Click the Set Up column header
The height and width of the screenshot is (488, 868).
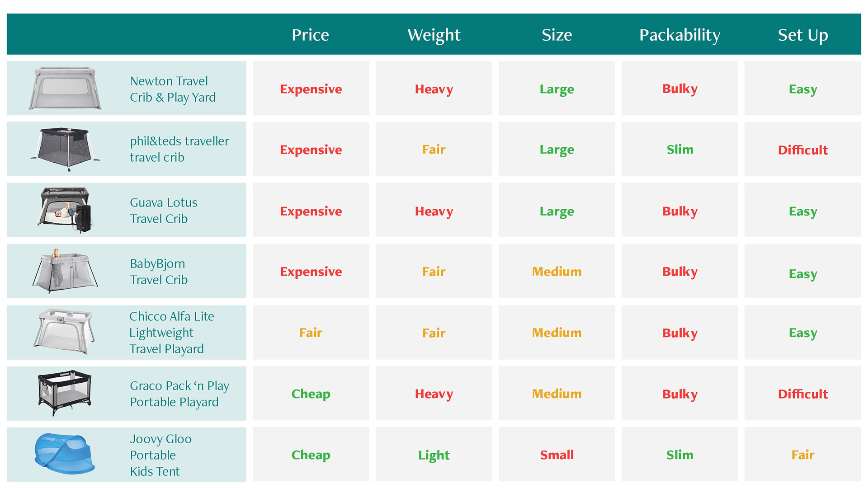802,35
